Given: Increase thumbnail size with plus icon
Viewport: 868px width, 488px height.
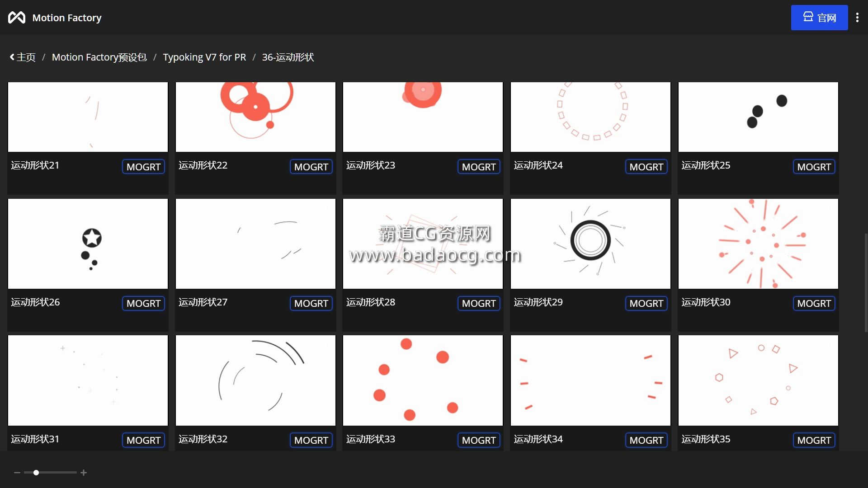Looking at the screenshot, I should tap(84, 473).
